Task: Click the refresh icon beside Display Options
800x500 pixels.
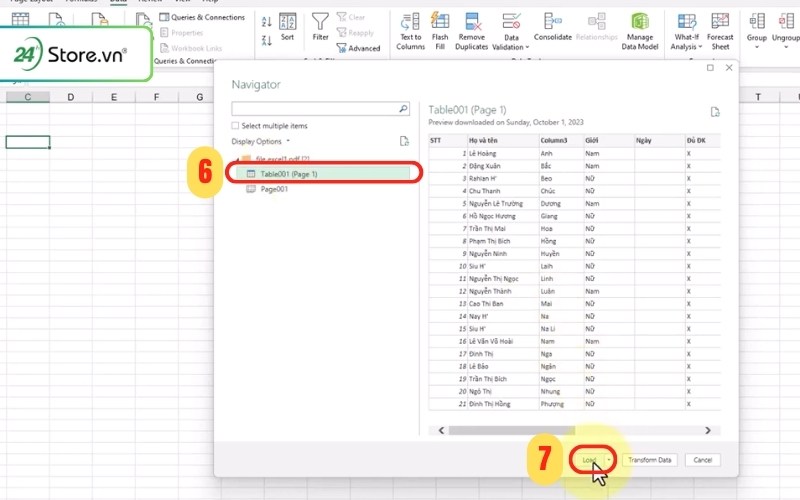Action: [x=404, y=141]
